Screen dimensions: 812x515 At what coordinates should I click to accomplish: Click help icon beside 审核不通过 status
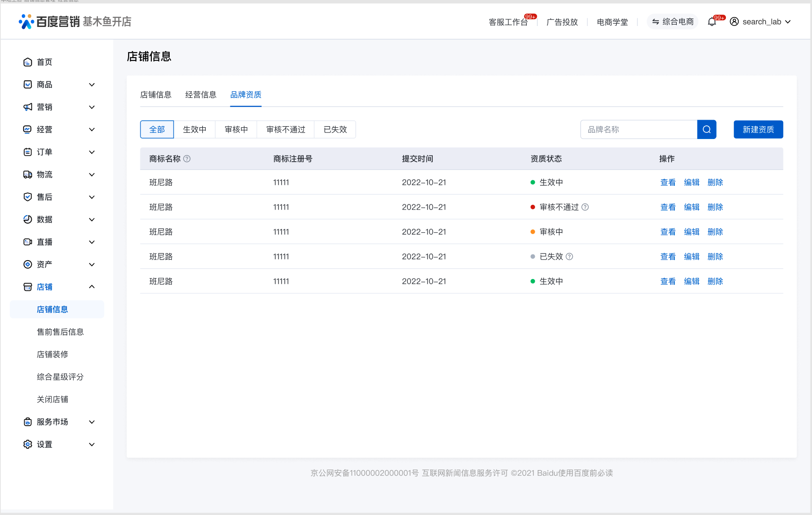[585, 207]
